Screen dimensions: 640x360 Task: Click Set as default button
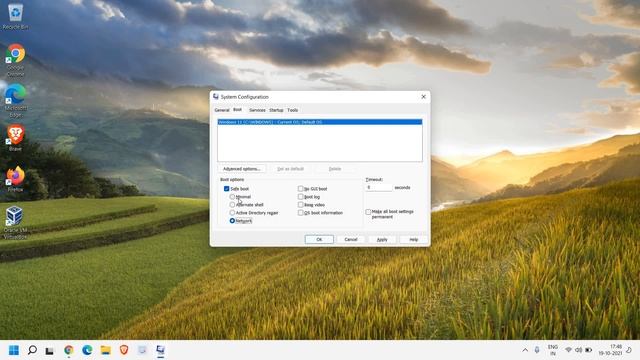point(291,169)
